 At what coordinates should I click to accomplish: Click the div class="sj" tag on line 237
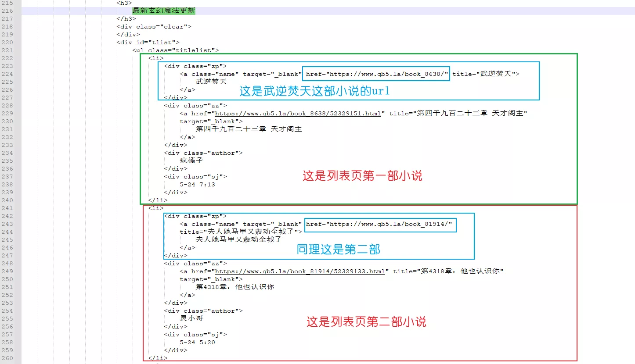(x=195, y=177)
